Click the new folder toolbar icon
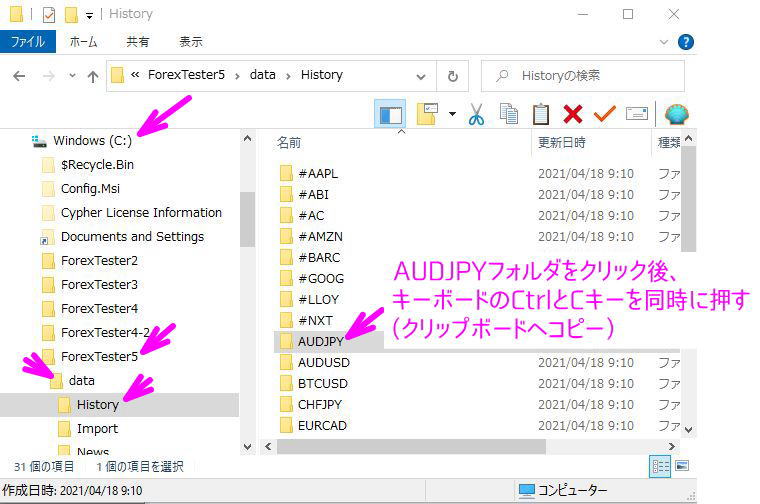 pos(427,115)
